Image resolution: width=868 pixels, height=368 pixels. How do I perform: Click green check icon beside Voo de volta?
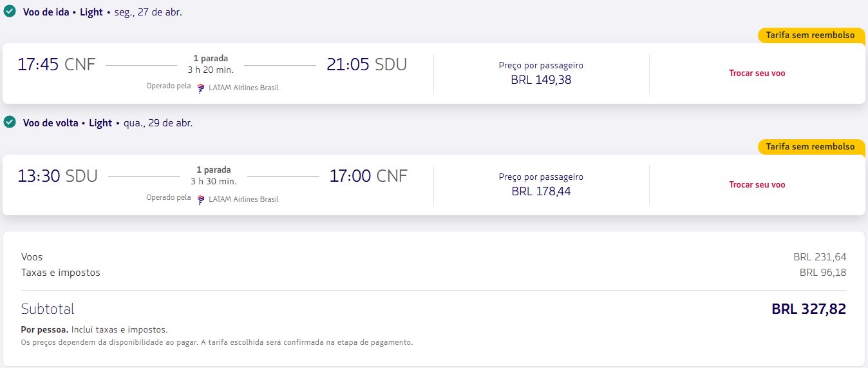tap(10, 122)
